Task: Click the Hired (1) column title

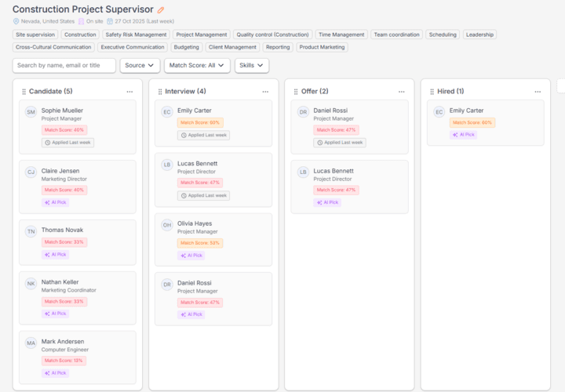Action: [450, 92]
